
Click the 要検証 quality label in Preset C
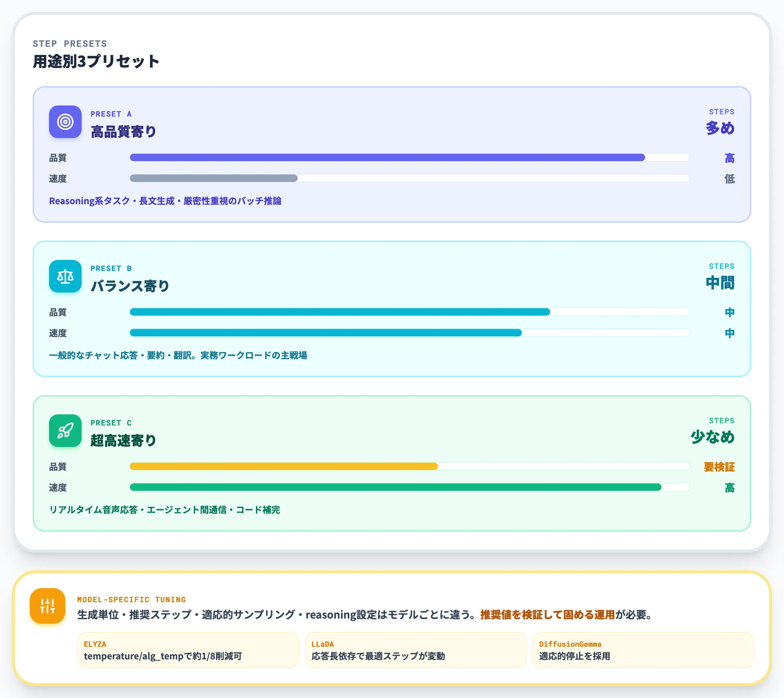719,467
